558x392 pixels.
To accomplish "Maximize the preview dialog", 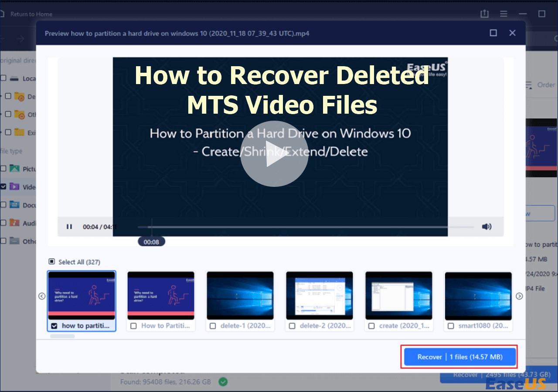I will tap(493, 33).
